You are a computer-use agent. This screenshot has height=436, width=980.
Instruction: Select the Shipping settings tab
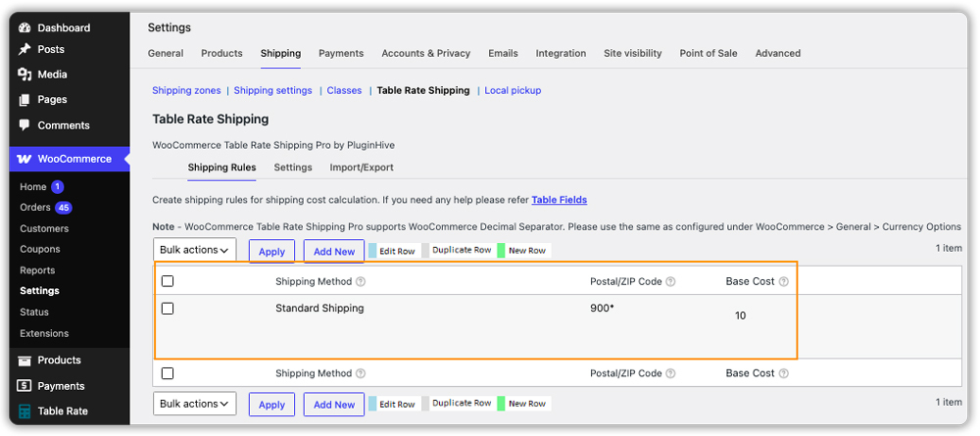coord(280,53)
